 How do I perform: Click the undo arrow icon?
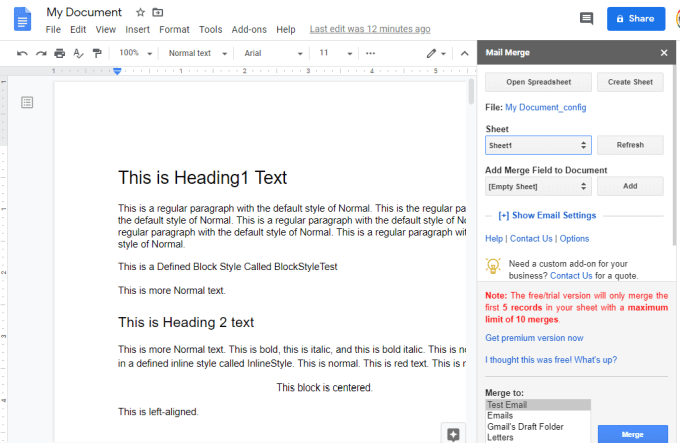tap(22, 53)
